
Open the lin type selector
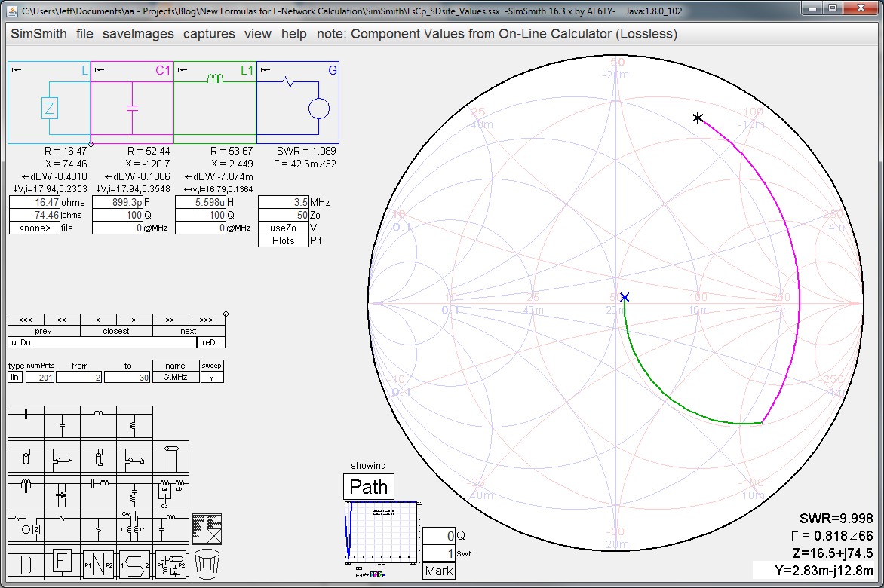pyautogui.click(x=14, y=377)
